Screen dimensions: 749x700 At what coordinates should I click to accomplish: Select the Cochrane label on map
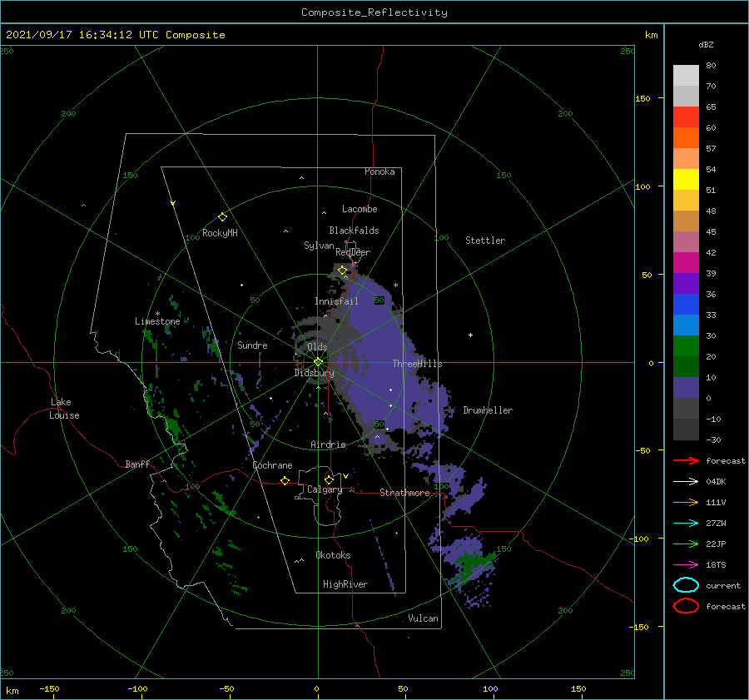point(272,465)
